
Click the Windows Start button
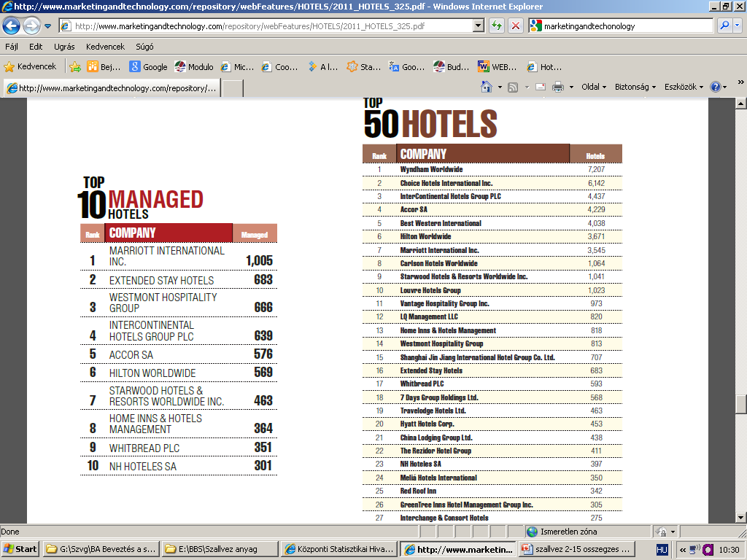click(x=20, y=549)
